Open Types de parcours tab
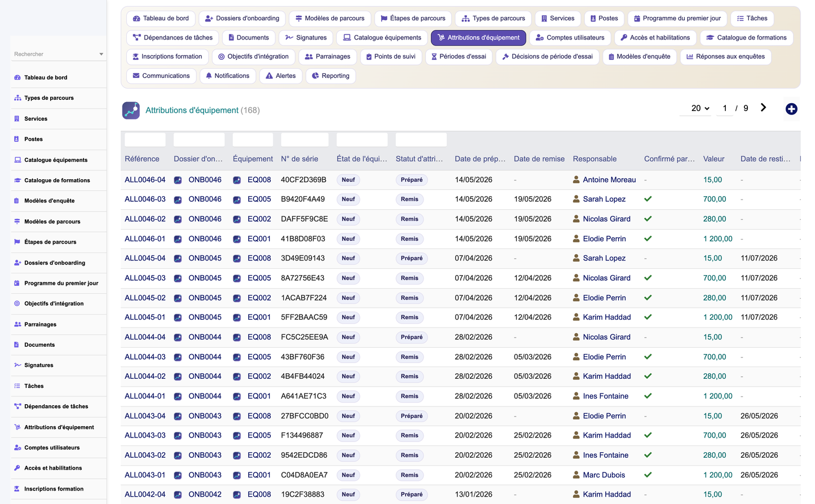 (493, 19)
